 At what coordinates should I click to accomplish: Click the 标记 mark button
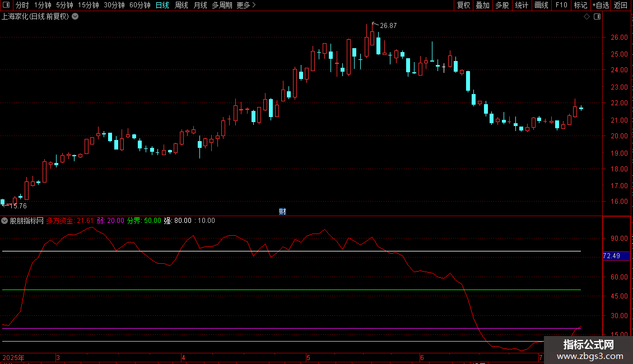[x=580, y=5]
